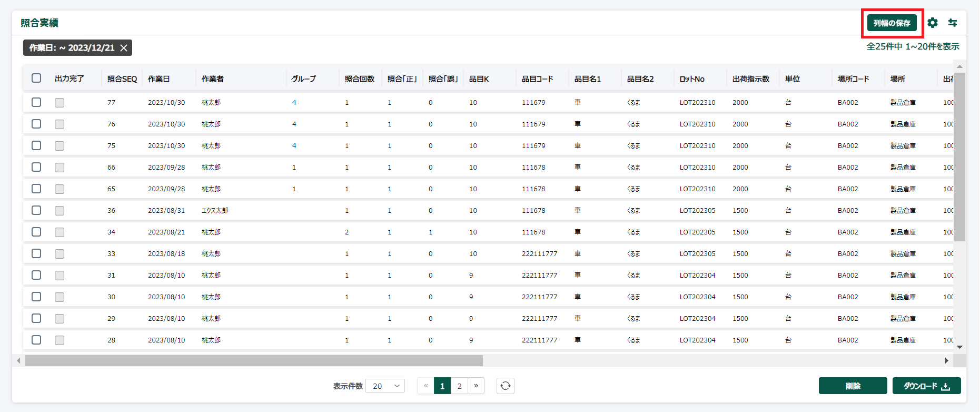The width and height of the screenshot is (980, 412).
Task: Click the refresh icon beside pagination
Action: [x=506, y=386]
